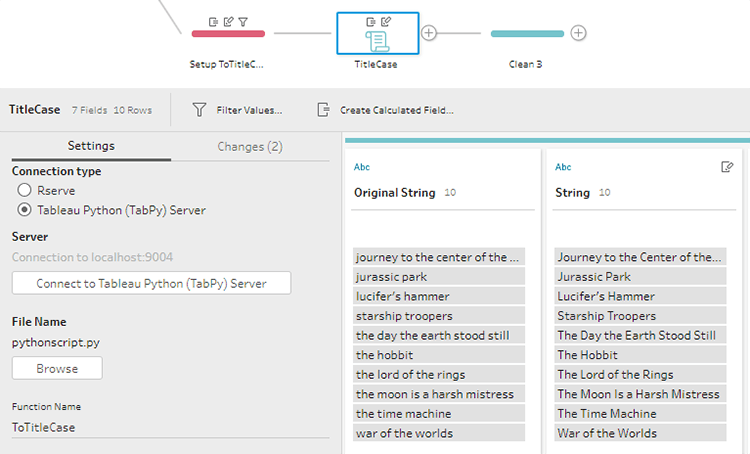The width and height of the screenshot is (750, 454).
Task: Select Tableau Python (TabPy) Server option
Action: tap(24, 210)
